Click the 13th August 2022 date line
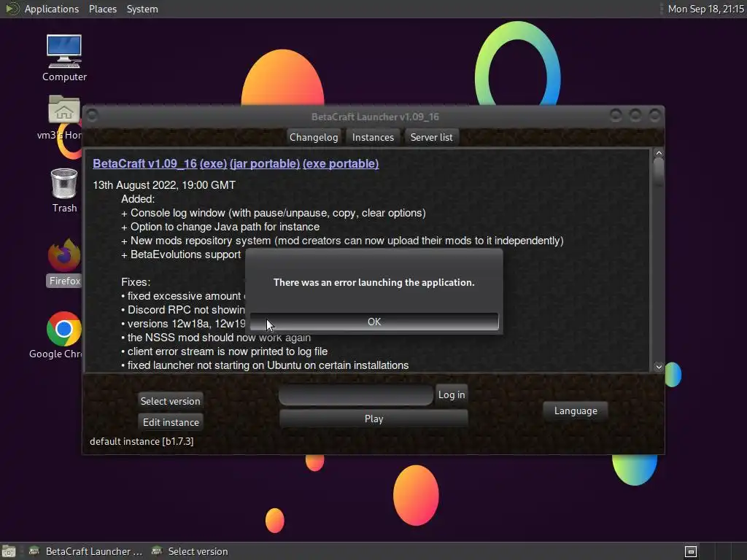Image resolution: width=747 pixels, height=560 pixels. click(164, 185)
